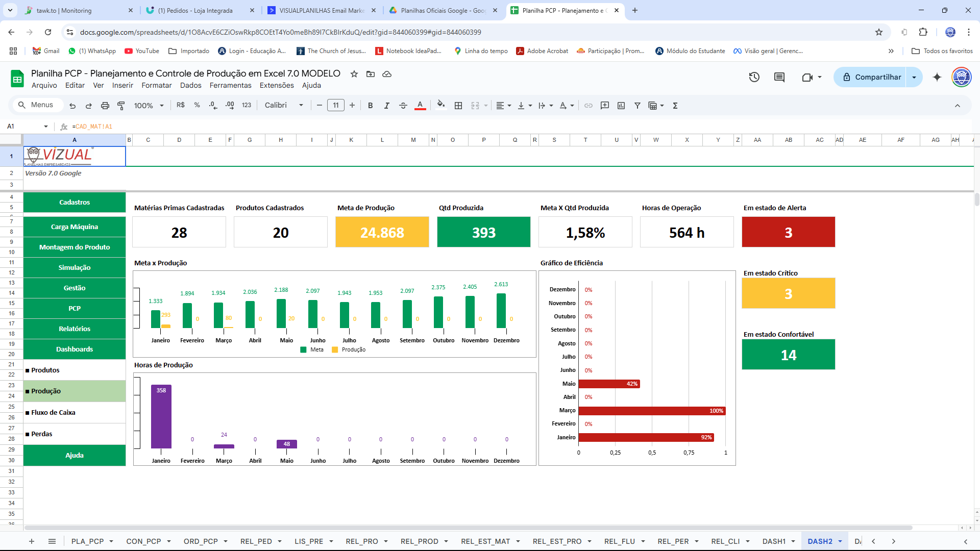Click the font size input field
The height and width of the screenshot is (551, 980).
[x=336, y=106]
